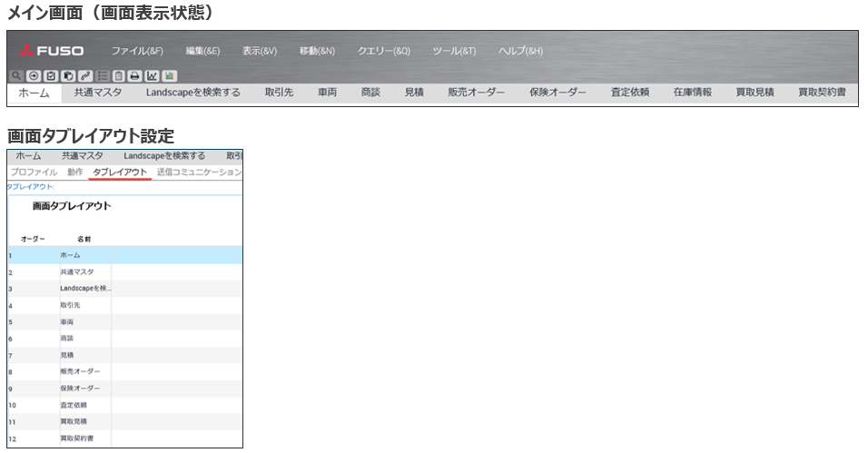This screenshot has height=453, width=868.
Task: Click the bulleted list toolbar icon
Action: tap(103, 76)
